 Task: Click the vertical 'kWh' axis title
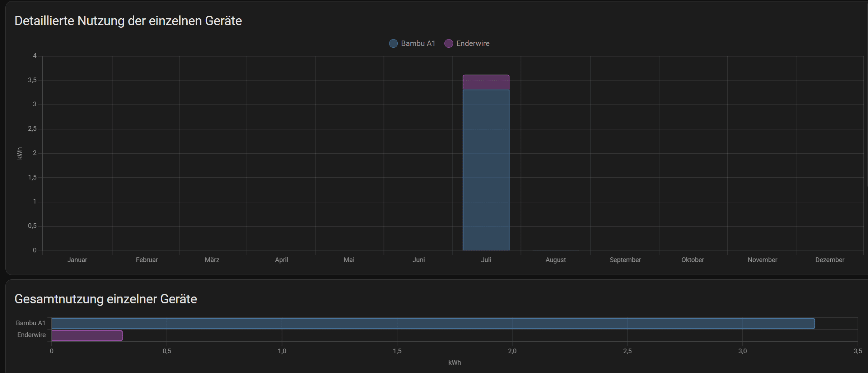coord(19,153)
